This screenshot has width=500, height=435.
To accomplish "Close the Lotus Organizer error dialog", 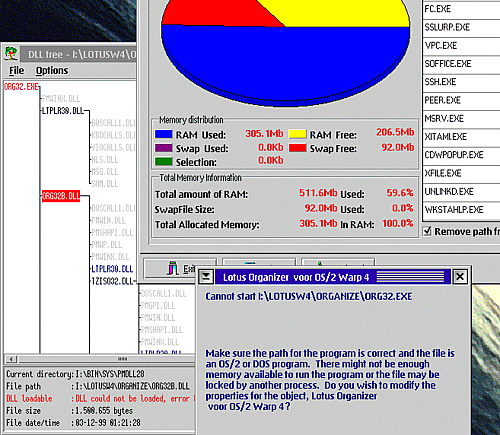I will click(460, 277).
